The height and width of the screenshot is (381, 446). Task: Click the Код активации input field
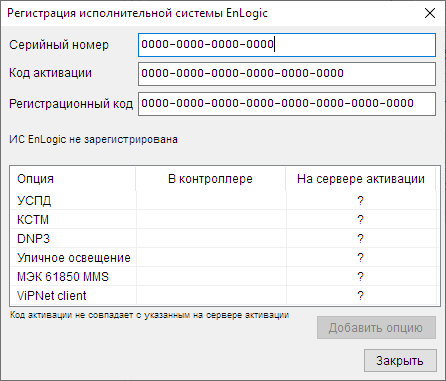click(x=287, y=74)
